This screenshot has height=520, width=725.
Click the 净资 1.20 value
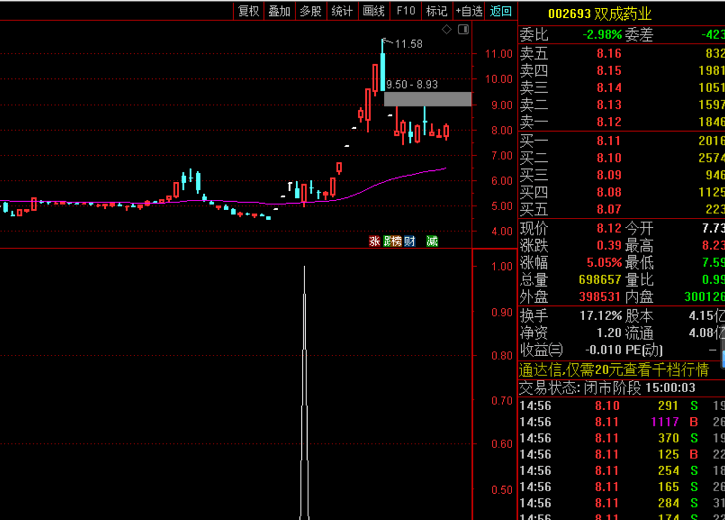(609, 333)
